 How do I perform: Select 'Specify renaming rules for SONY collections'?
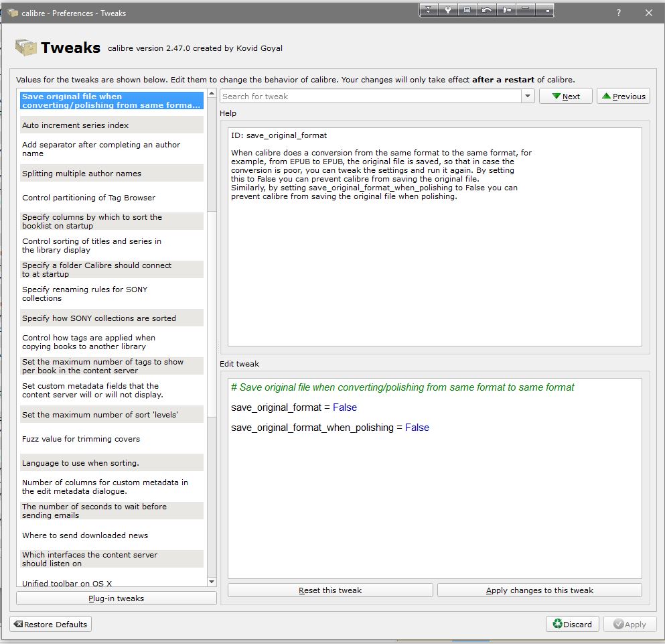pos(112,294)
